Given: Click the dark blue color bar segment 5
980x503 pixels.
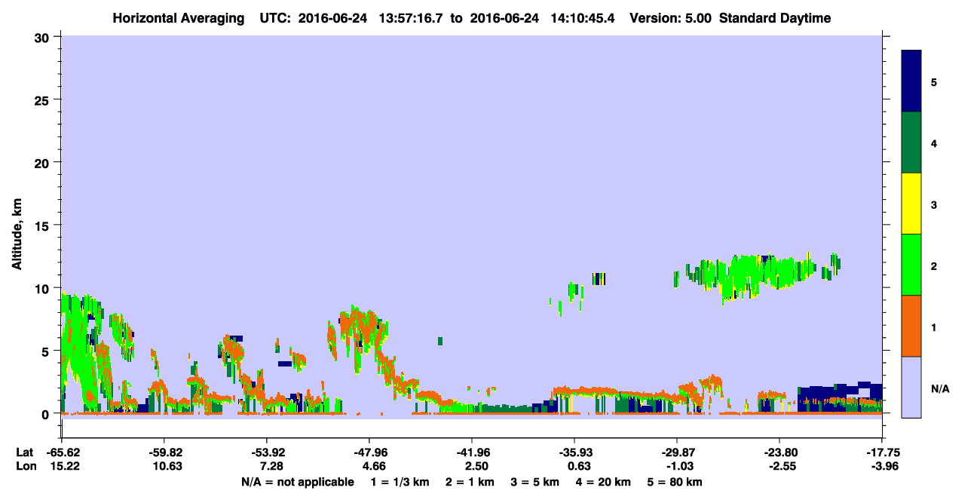Looking at the screenshot, I should pyautogui.click(x=911, y=81).
